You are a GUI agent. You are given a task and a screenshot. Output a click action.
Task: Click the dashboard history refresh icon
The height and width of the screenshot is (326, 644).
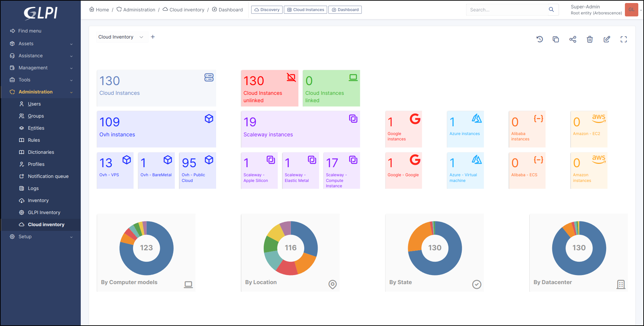point(539,39)
